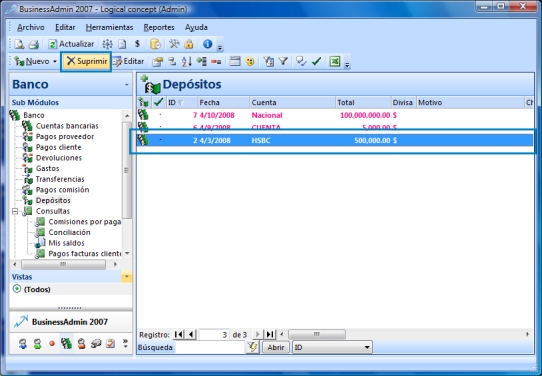Image resolution: width=542 pixels, height=376 pixels.
Task: Select Devoluciones in the tree
Action: [59, 158]
